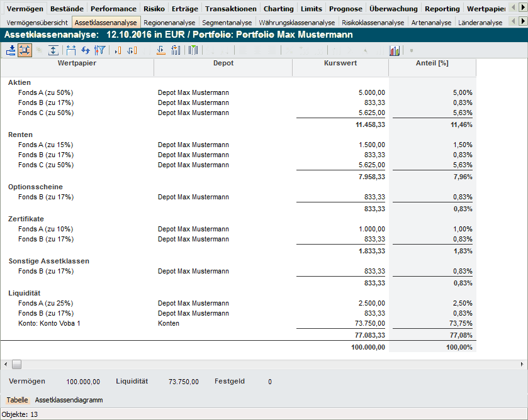Click the expand/collapse rows vertical arrows icon
Screen dimensions: 528x420
[x=53, y=50]
